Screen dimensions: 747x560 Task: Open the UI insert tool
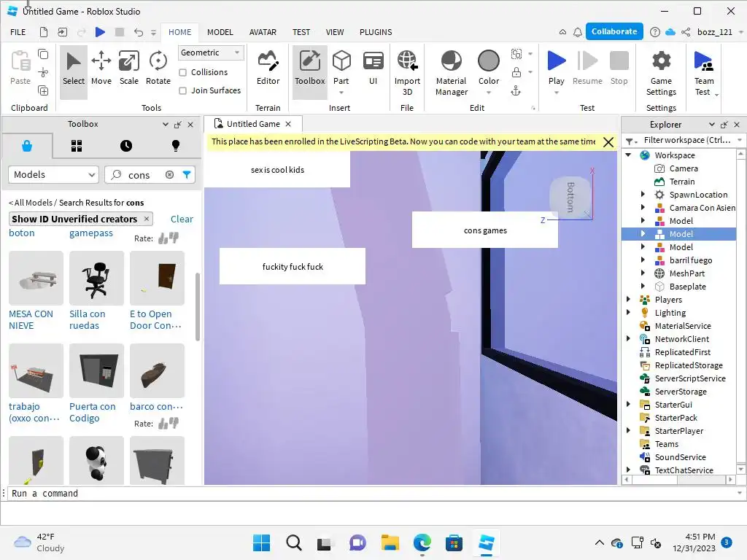(x=373, y=69)
